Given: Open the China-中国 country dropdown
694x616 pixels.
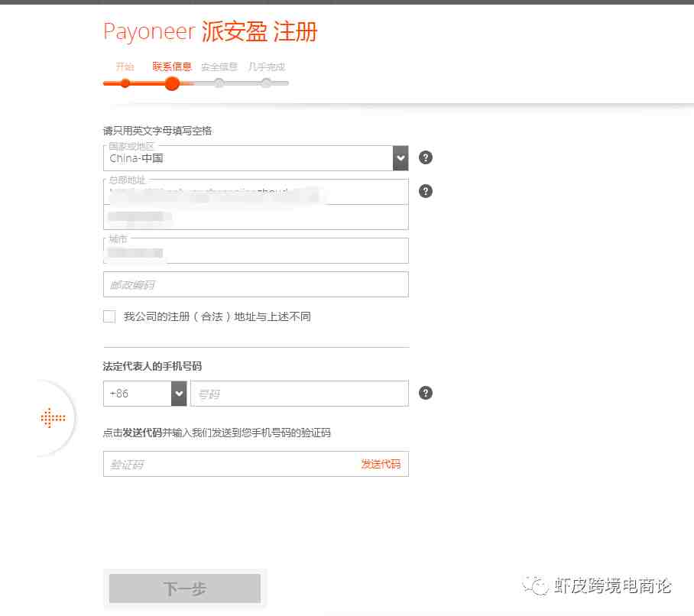Looking at the screenshot, I should point(255,158).
